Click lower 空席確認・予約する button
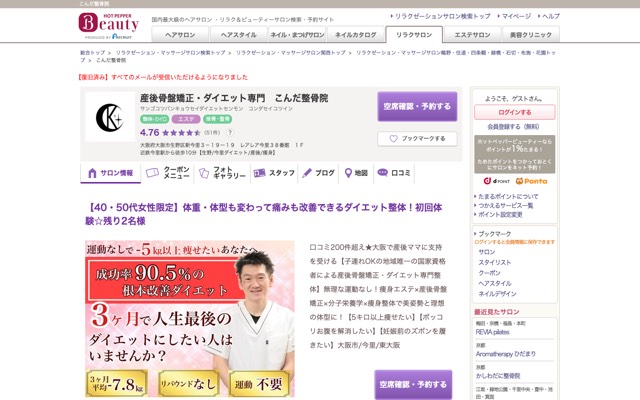The height and width of the screenshot is (400, 640). tap(413, 384)
